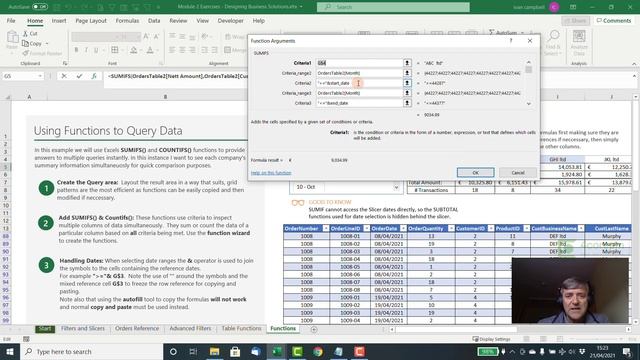This screenshot has width=640, height=360.
Task: Open the CustomerID column filter dropdown
Action: (x=491, y=228)
